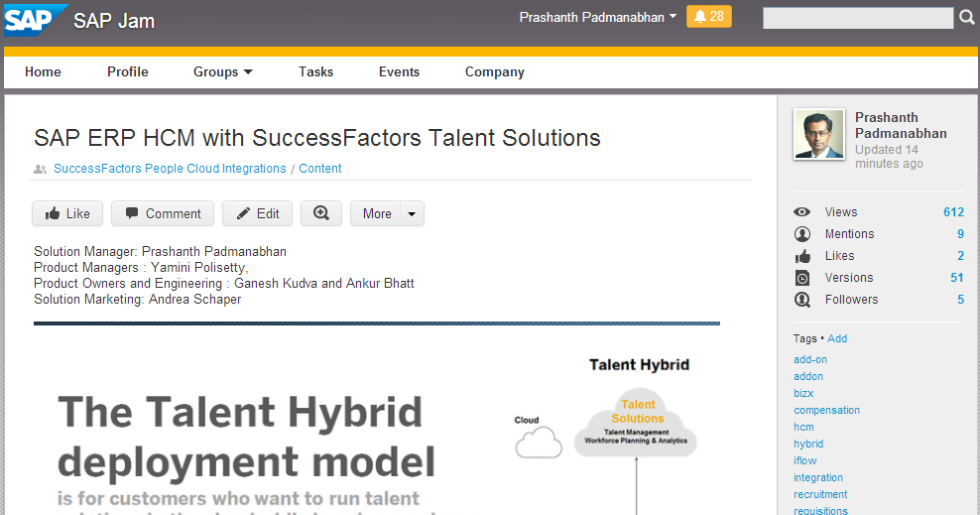Open the Profile tab
Image resolution: width=980 pixels, height=515 pixels.
pos(128,71)
